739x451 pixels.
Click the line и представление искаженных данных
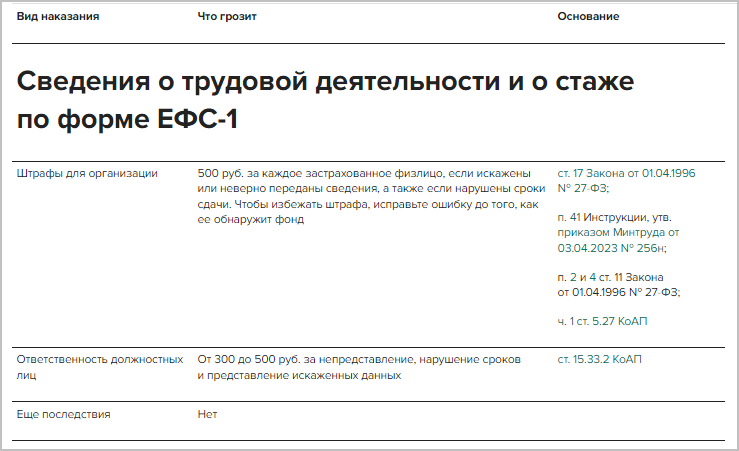tap(299, 376)
